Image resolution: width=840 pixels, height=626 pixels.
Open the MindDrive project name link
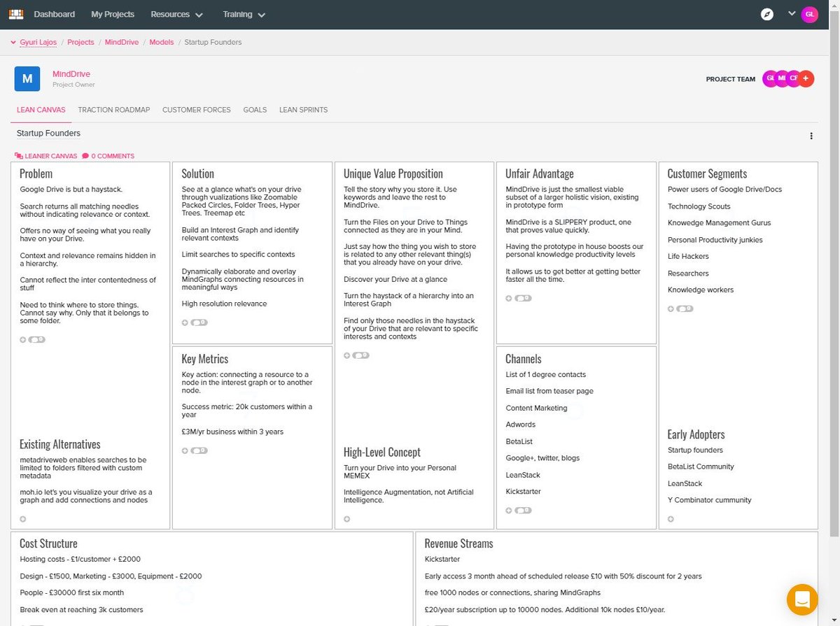coord(71,74)
